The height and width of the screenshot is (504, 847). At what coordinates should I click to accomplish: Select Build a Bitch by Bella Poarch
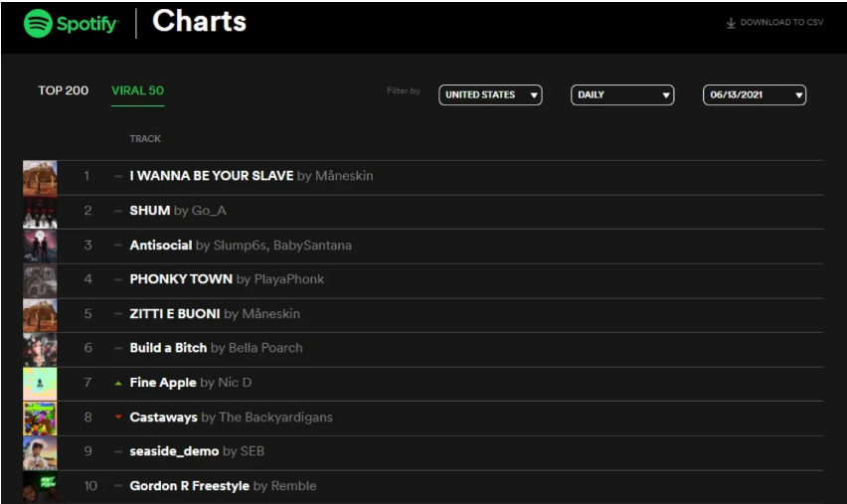point(216,348)
